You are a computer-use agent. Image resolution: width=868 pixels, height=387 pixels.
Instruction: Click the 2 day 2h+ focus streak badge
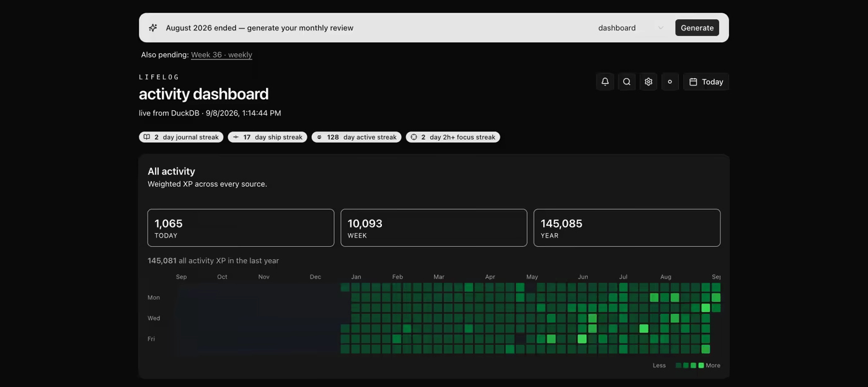pyautogui.click(x=453, y=137)
